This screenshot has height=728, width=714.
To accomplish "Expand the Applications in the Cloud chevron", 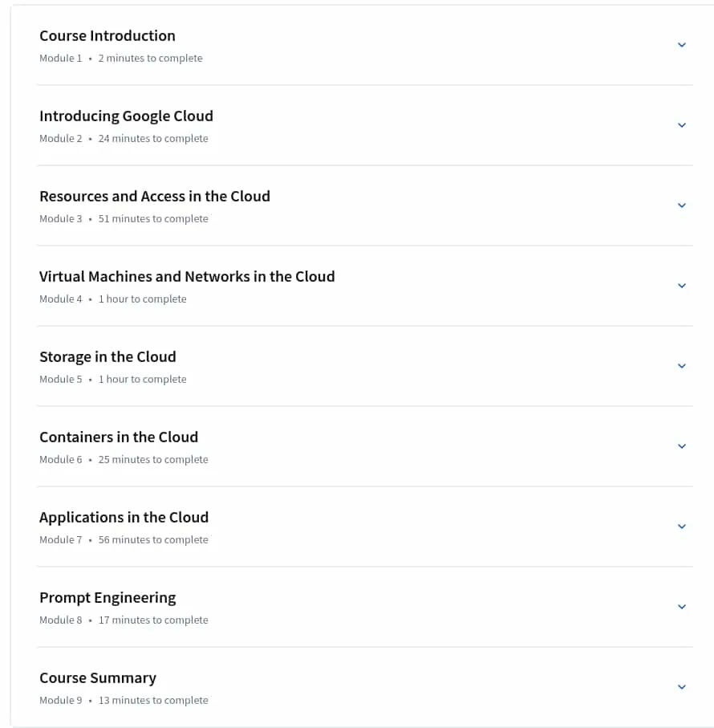I will (682, 527).
